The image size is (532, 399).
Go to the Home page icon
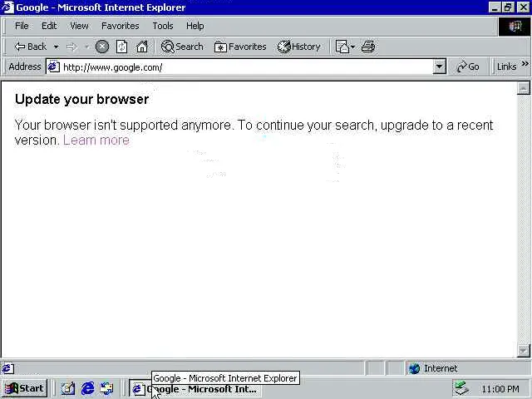[142, 47]
